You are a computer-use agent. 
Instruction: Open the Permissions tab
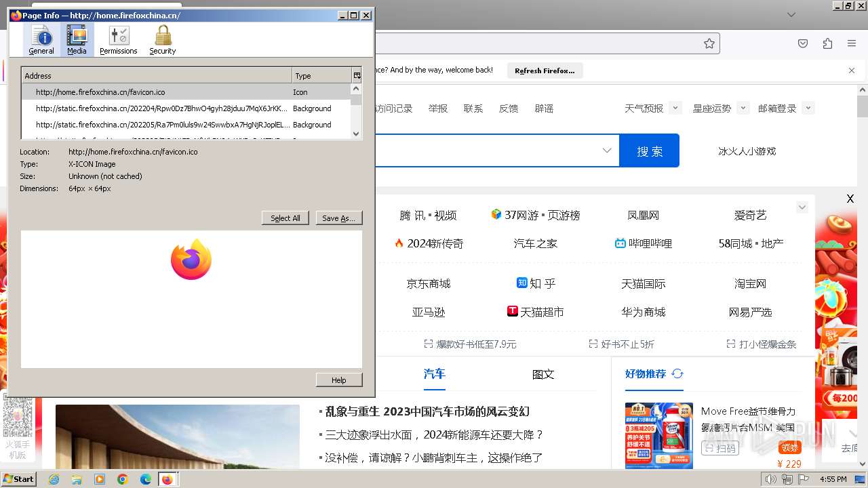click(x=119, y=40)
